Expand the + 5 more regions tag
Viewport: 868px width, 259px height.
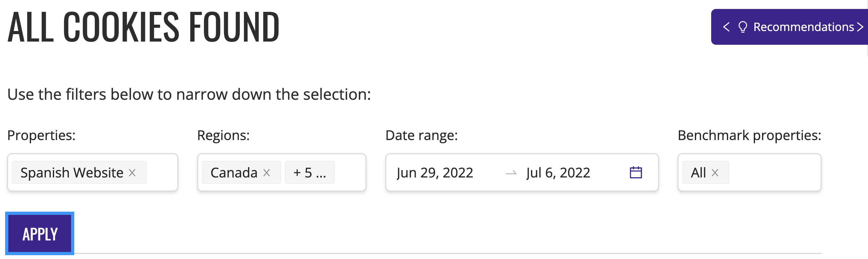point(309,172)
